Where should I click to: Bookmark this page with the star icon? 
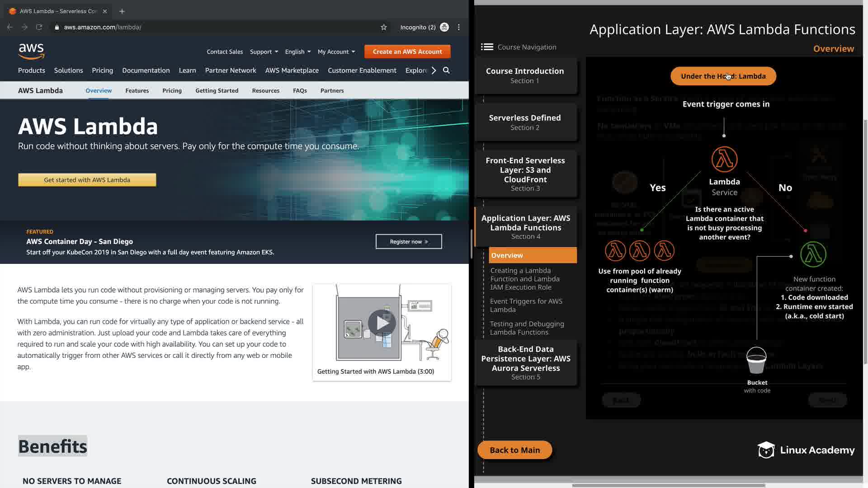(384, 27)
